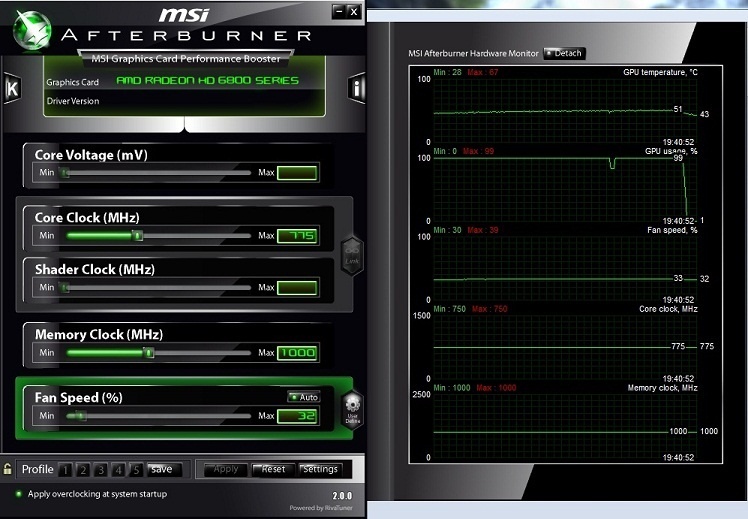Screen dimensions: 748x519
Task: Select profile slot 4
Action: point(118,470)
